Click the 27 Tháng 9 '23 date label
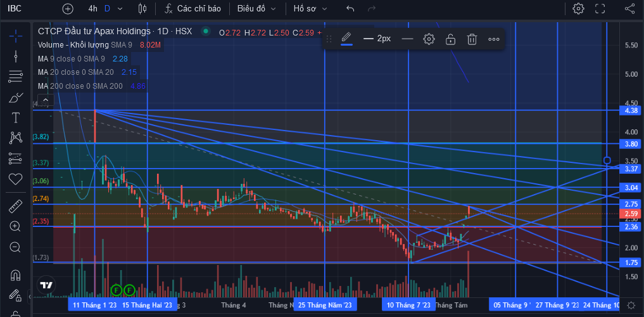Viewport: 644px width, 317px height. [x=557, y=305]
